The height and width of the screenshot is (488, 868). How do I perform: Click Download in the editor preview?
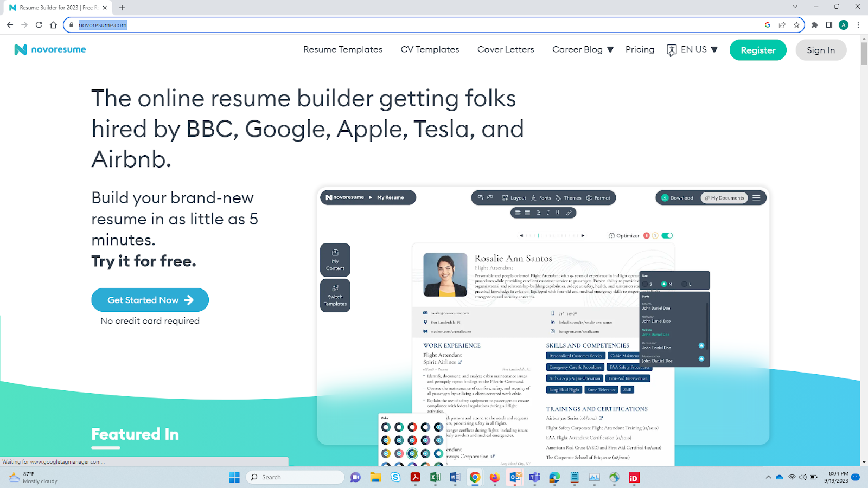tap(677, 198)
